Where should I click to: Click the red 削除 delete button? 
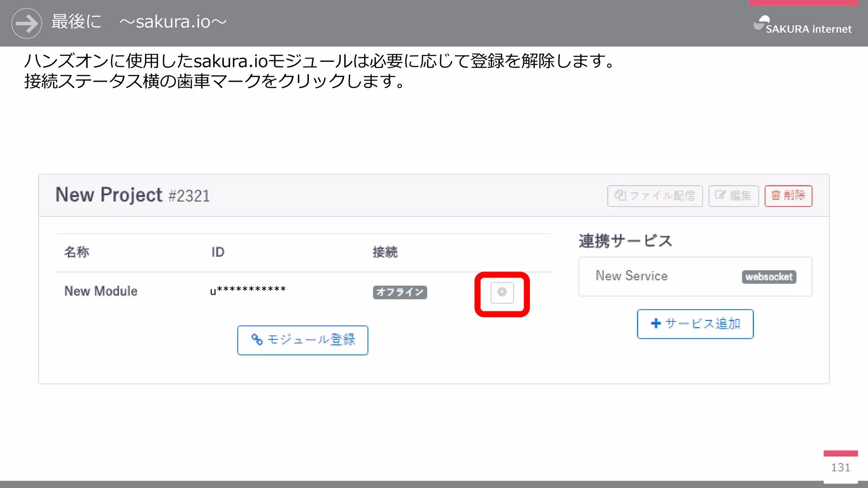pos(788,196)
